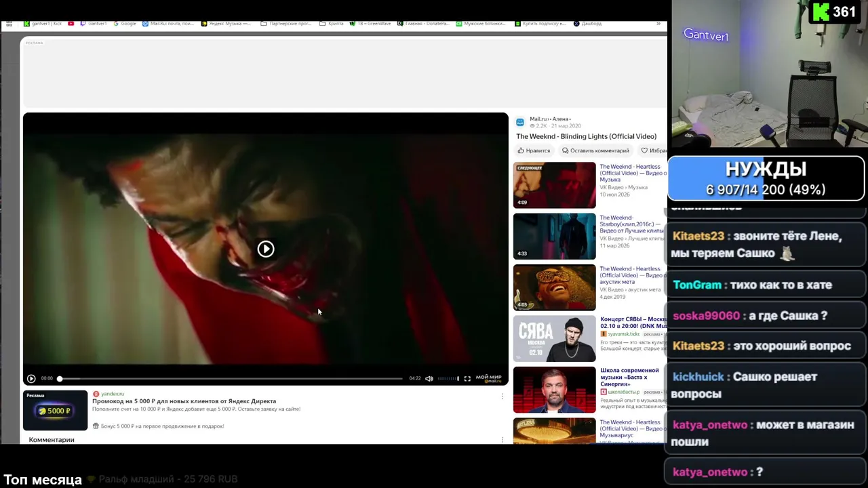Image resolution: width=868 pixels, height=488 pixels.
Task: Open the three-dot menu of the Yandex ad
Action: pyautogui.click(x=502, y=396)
